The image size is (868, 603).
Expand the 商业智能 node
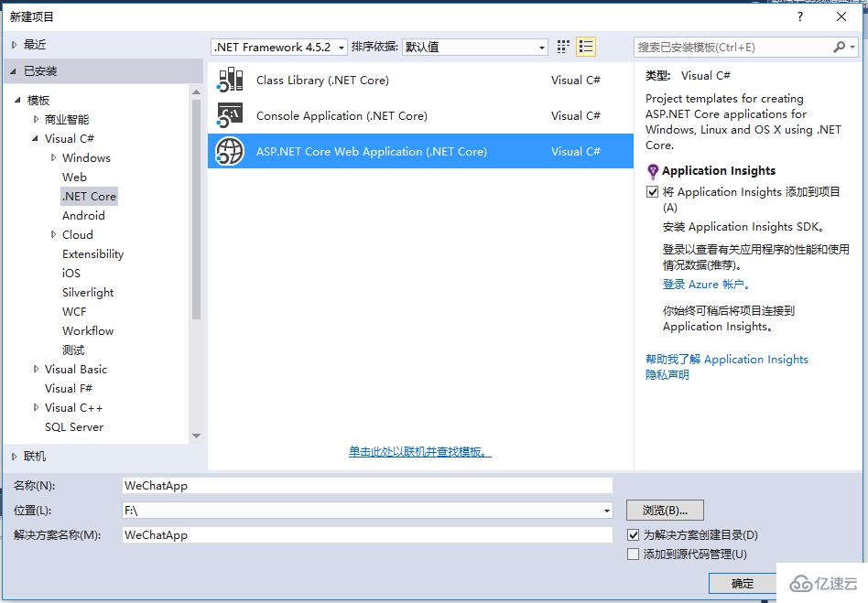click(x=36, y=120)
